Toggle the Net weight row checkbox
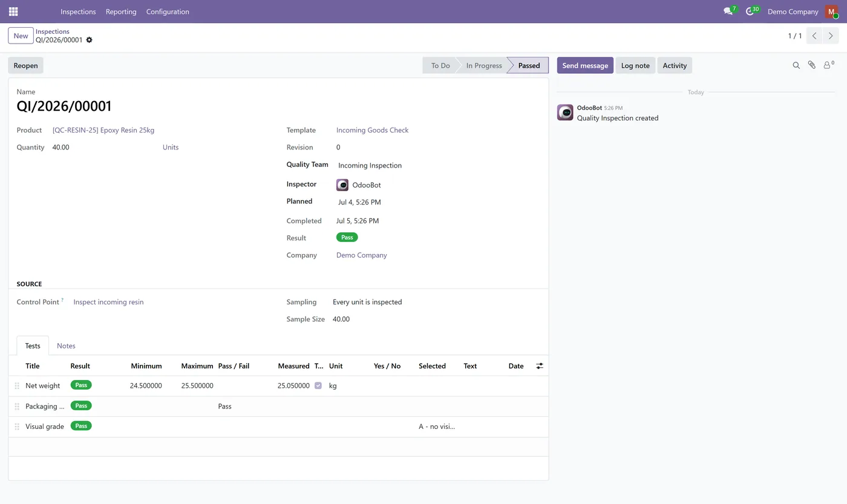Viewport: 847px width, 504px height. pos(318,385)
